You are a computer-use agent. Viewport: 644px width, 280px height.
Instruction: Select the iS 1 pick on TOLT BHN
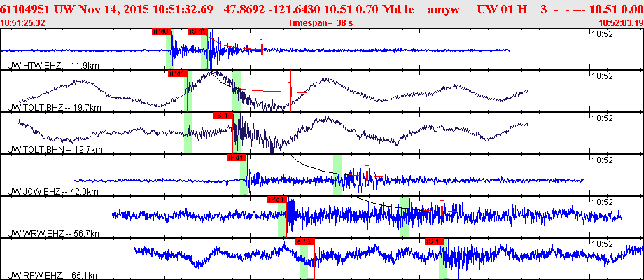(x=223, y=115)
